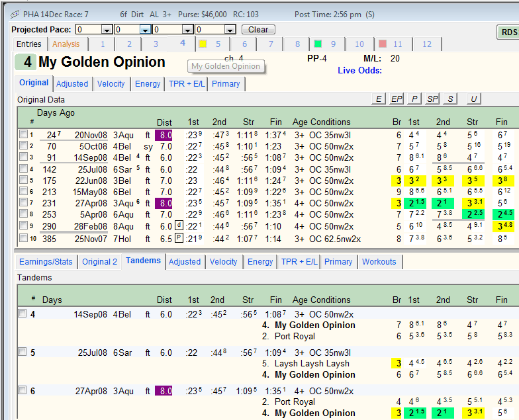Click the red marker on horse tab 11
This screenshot has height=420, width=519.
pos(383,44)
